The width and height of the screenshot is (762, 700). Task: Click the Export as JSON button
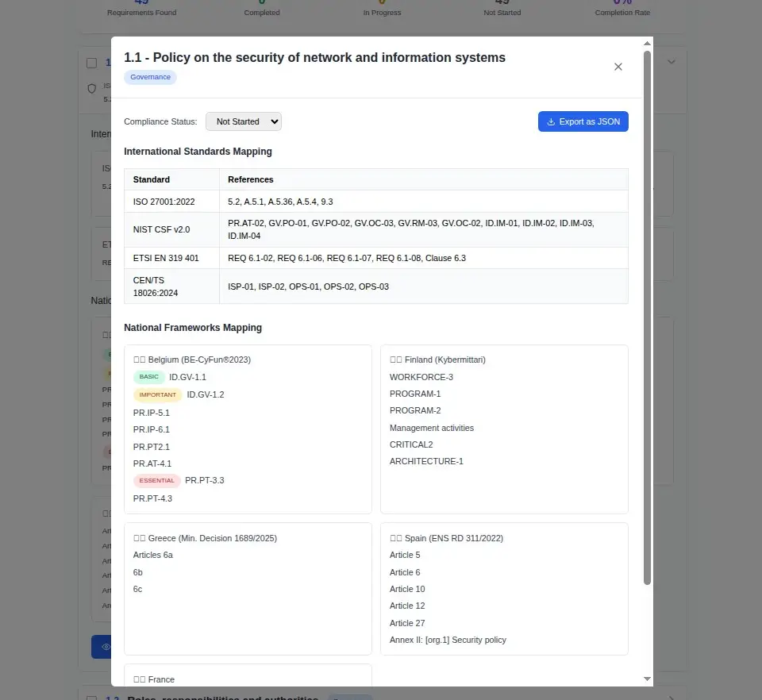[583, 121]
